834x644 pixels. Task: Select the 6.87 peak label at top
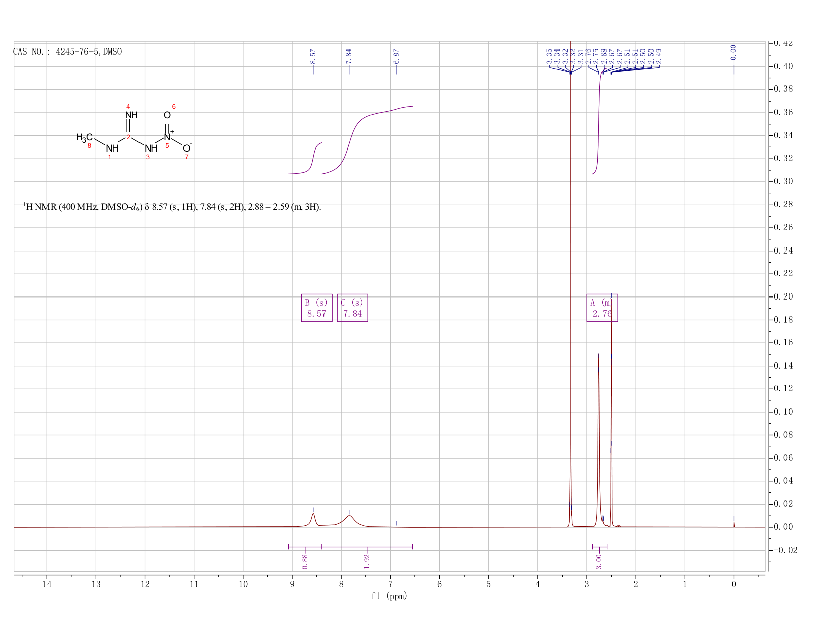[x=396, y=56]
